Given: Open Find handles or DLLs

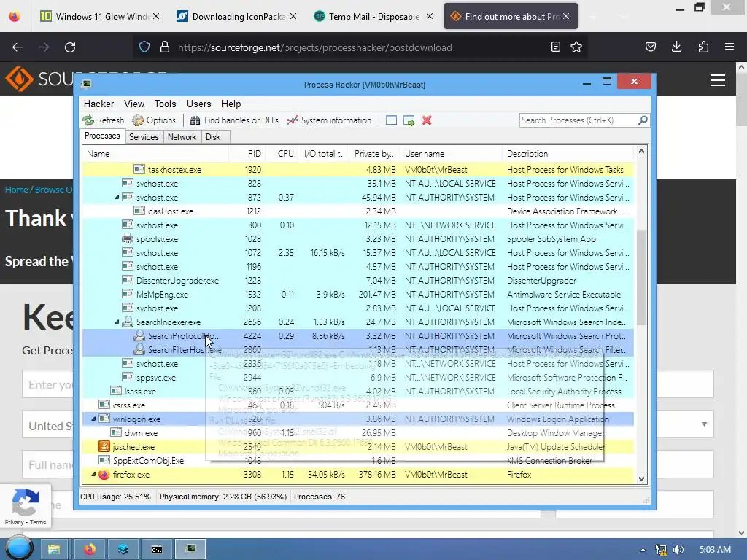Looking at the screenshot, I should [x=234, y=120].
